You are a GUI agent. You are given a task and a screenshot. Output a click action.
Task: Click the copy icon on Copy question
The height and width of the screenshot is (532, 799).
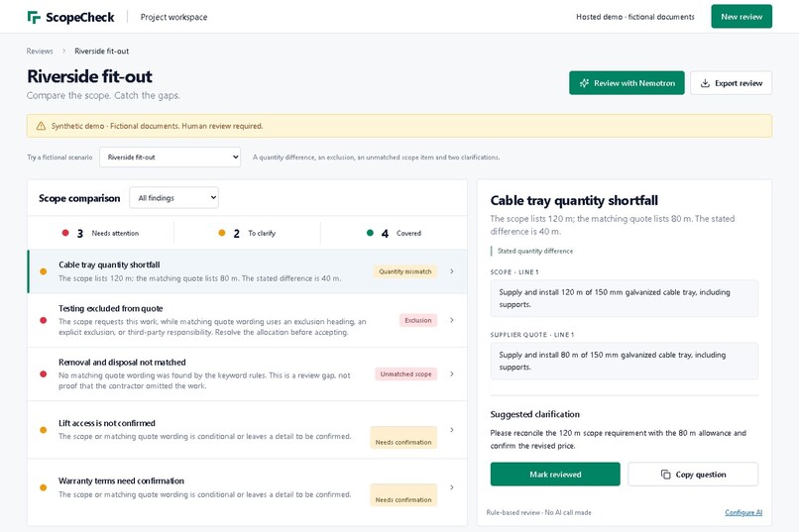point(665,475)
